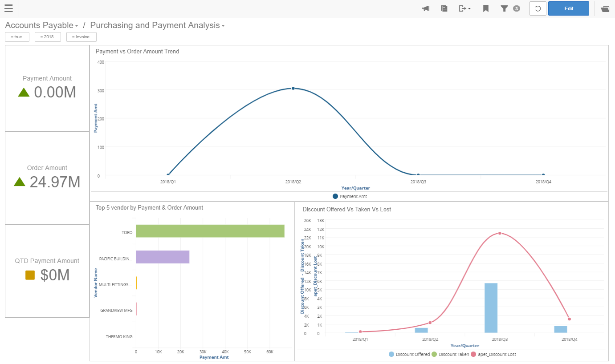Click the Accounts Payable breadcrumb

point(38,25)
